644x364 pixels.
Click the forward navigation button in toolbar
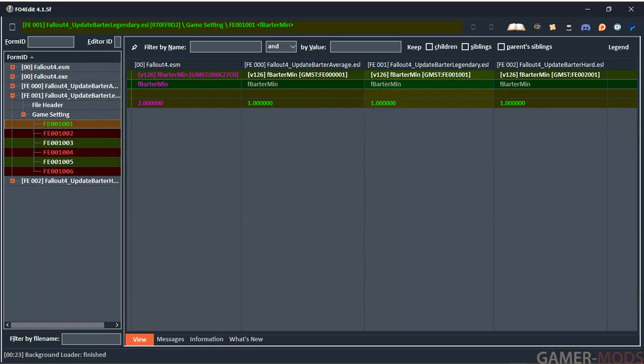tap(491, 27)
